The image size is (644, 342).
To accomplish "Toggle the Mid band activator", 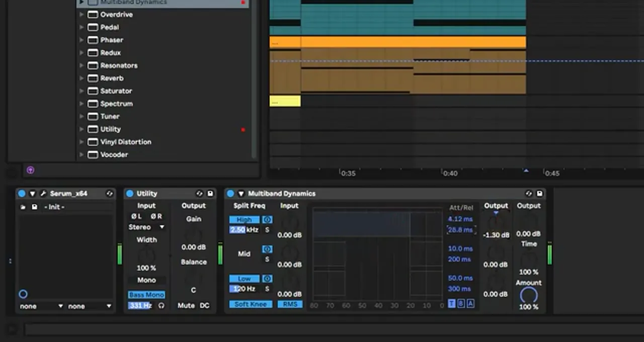I will coord(267,249).
